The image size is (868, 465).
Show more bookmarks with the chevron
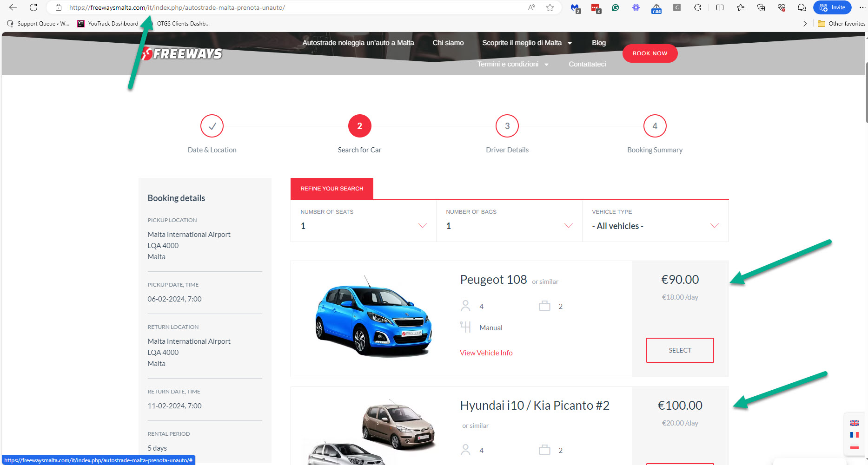click(x=805, y=23)
